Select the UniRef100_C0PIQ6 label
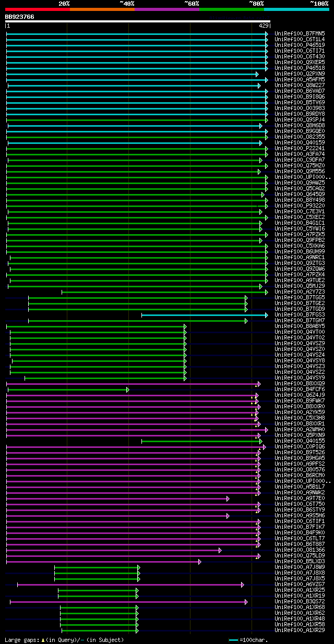This screenshot has height=644, width=334. coord(300,446)
